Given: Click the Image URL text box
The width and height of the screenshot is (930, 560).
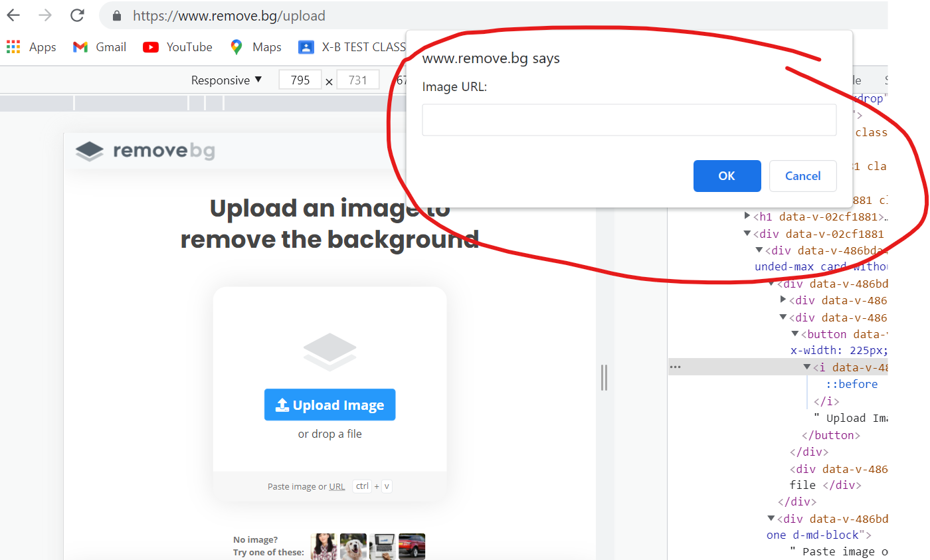Looking at the screenshot, I should 629,120.
